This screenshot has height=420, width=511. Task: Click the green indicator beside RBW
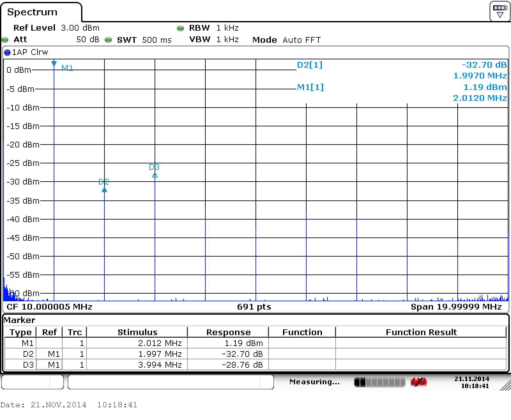click(180, 28)
